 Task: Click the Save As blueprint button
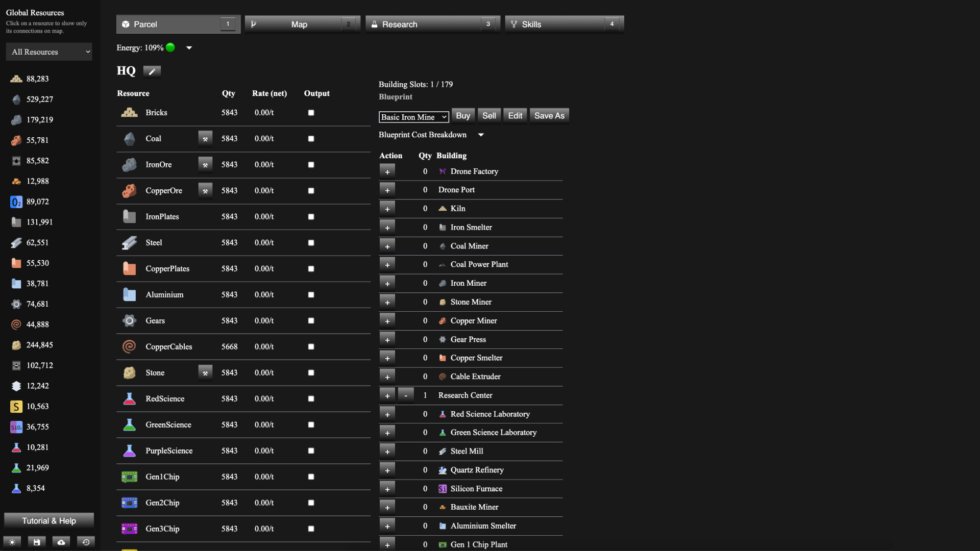[549, 115]
